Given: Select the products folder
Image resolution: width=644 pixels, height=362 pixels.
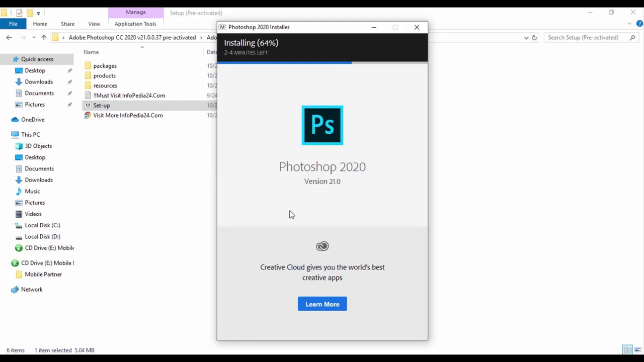Looking at the screenshot, I should click(104, 76).
